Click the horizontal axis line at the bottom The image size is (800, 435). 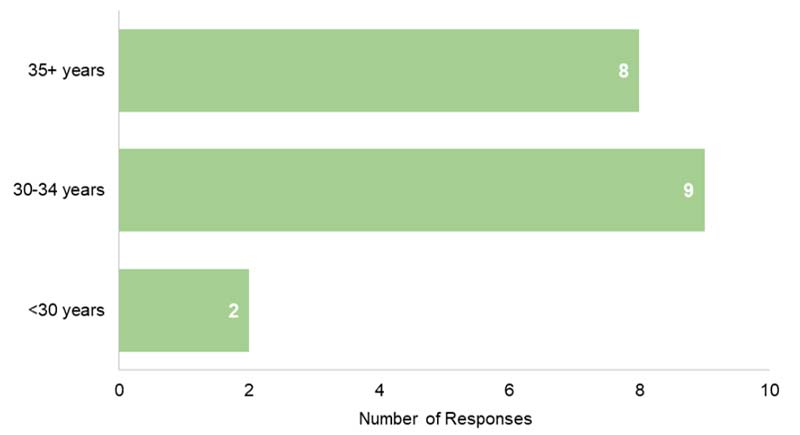click(x=450, y=372)
